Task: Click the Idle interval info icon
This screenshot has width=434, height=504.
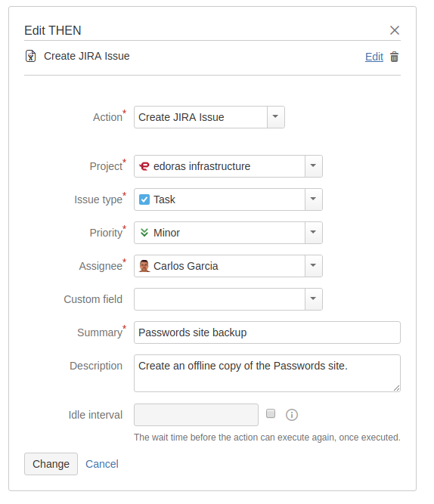Action: (292, 415)
